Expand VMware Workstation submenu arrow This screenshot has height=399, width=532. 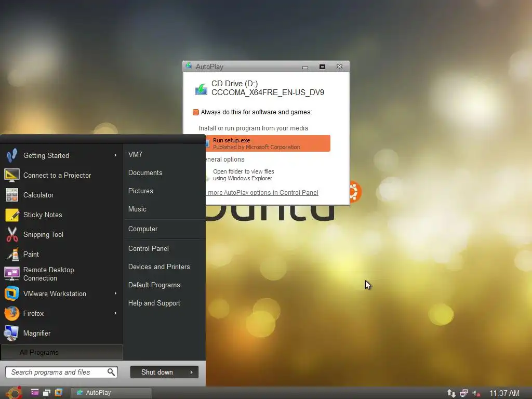(x=115, y=294)
